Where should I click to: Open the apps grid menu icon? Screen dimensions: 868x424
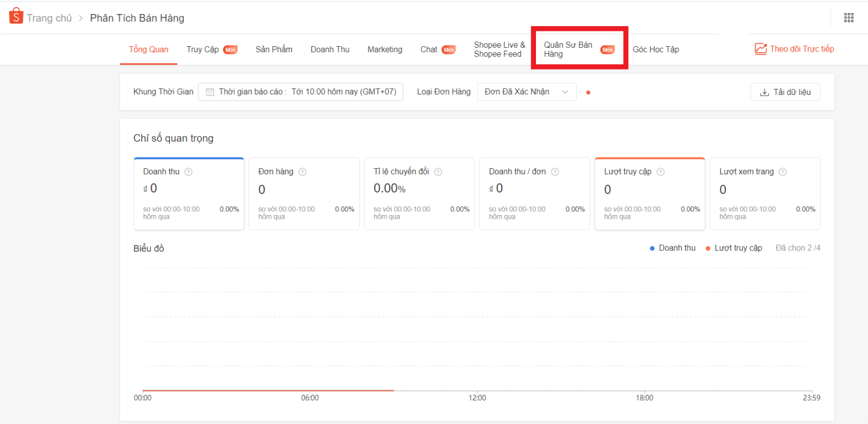pos(848,18)
